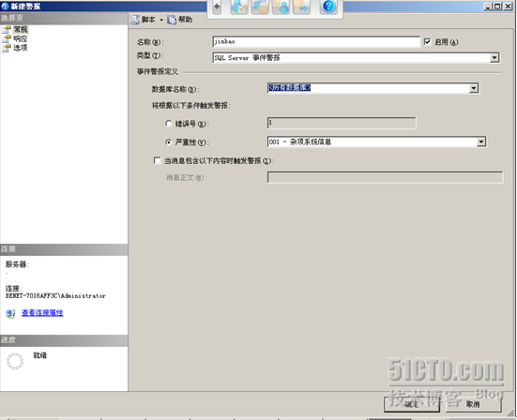Click the two-person icon on the floating toolbar

(x=281, y=7)
